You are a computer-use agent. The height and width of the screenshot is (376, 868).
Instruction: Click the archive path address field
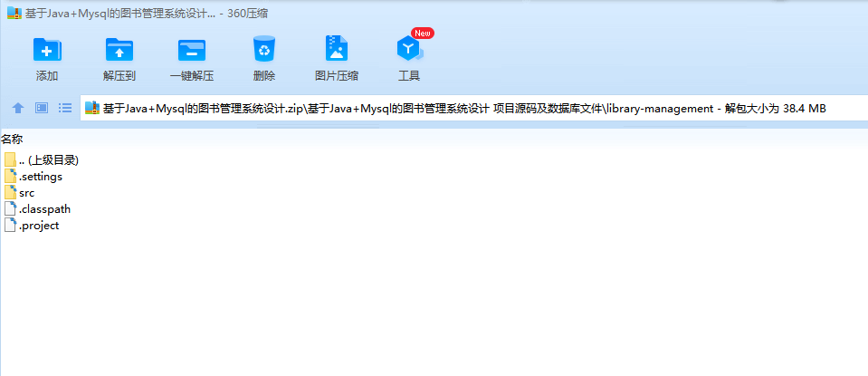coord(474,108)
